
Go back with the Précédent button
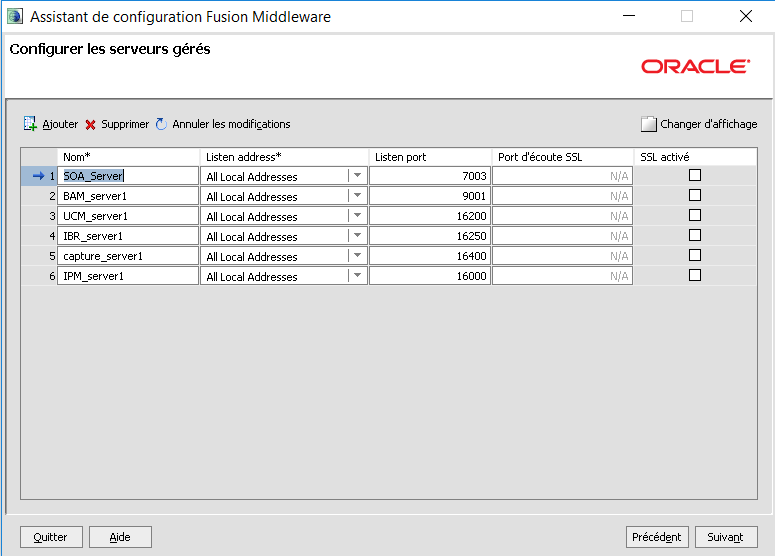pyautogui.click(x=657, y=537)
